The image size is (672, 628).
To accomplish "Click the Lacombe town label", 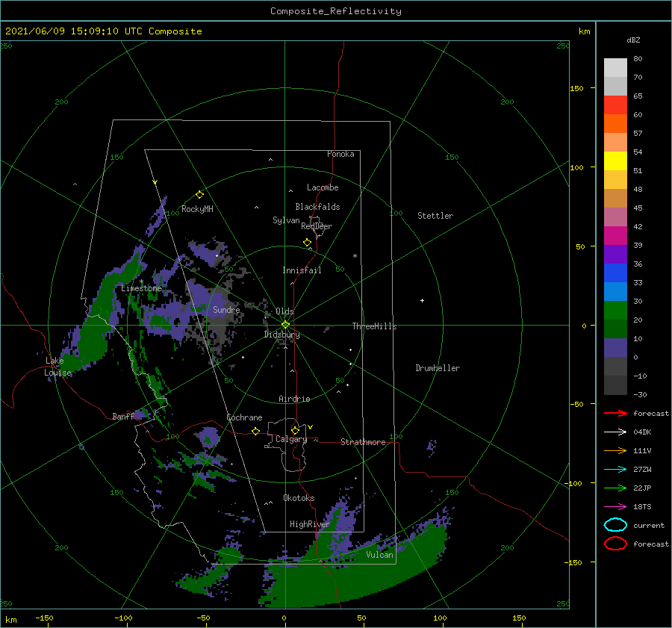I will pos(323,187).
